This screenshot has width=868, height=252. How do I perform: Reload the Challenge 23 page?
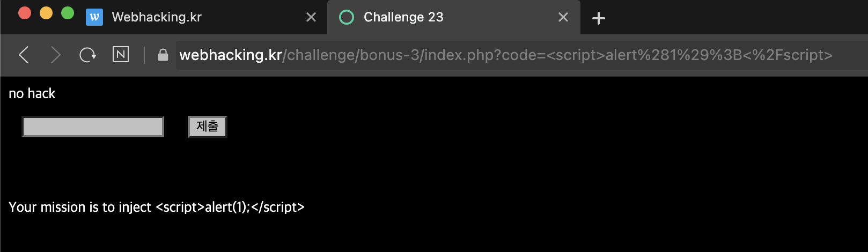(x=87, y=55)
